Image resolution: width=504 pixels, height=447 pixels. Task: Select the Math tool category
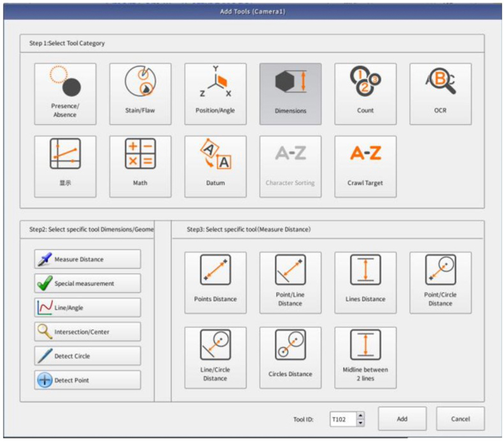tap(141, 166)
